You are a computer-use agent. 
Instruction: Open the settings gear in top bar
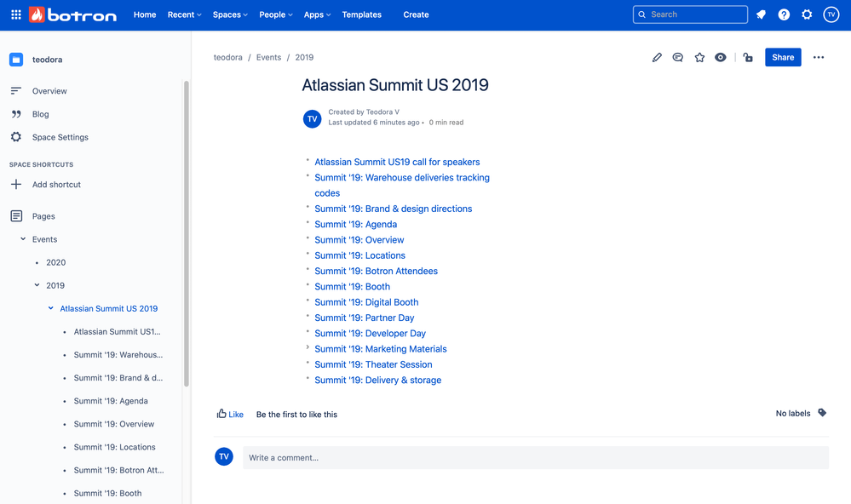point(807,14)
